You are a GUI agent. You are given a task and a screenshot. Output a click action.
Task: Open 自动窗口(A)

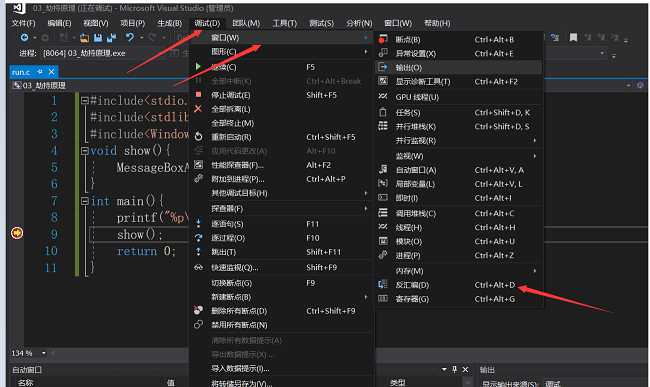pyautogui.click(x=459, y=170)
